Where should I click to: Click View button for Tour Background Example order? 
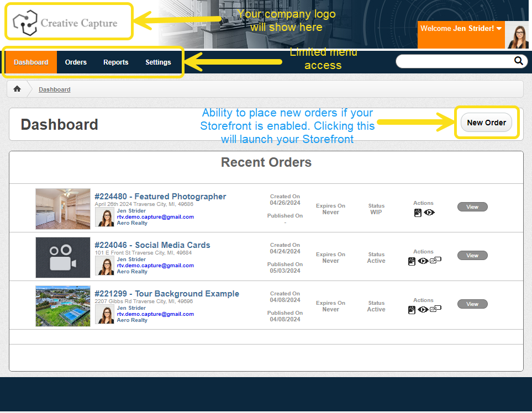point(472,304)
